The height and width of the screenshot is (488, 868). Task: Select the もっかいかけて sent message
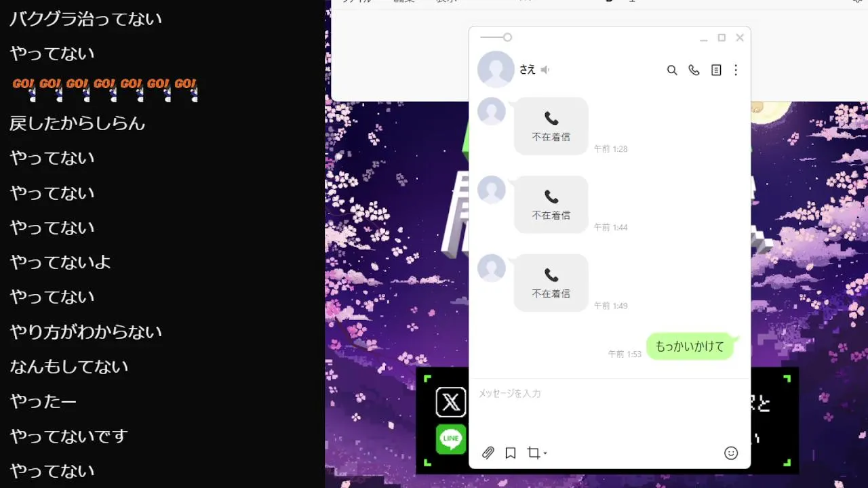click(690, 346)
